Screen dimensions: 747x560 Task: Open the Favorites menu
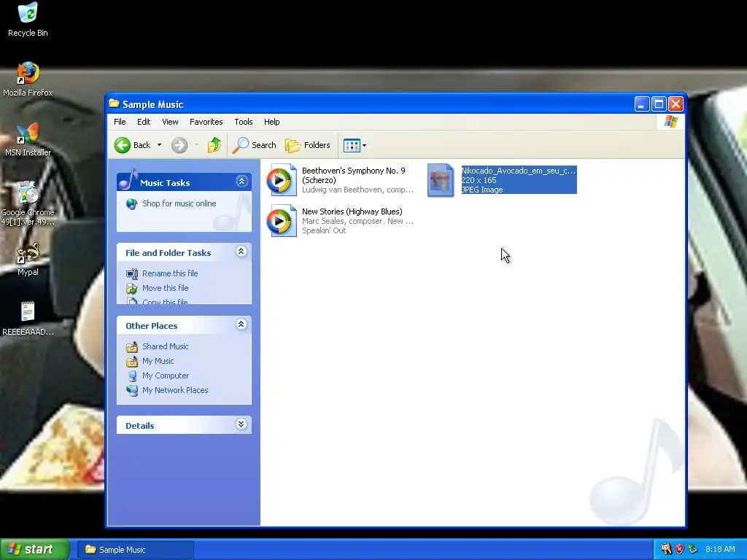[x=206, y=122]
